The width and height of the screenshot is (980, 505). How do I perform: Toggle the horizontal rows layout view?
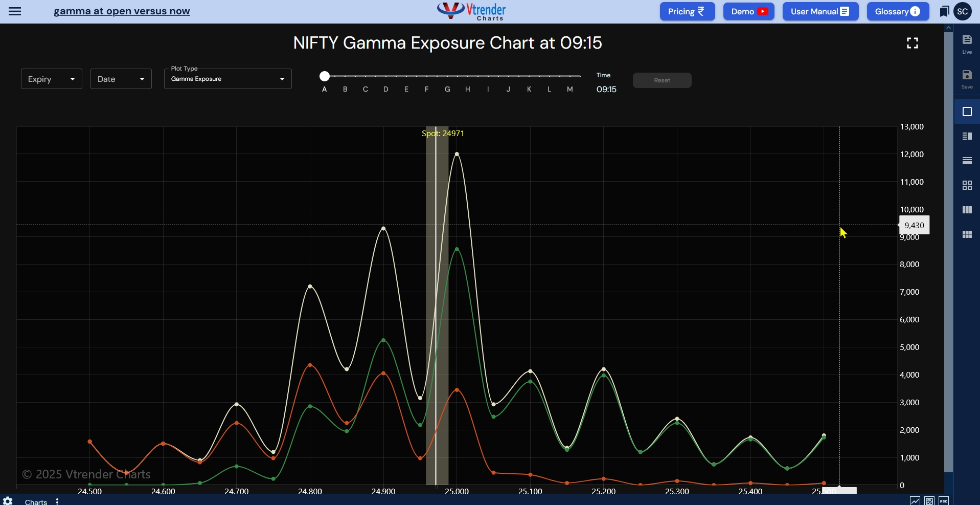(967, 161)
